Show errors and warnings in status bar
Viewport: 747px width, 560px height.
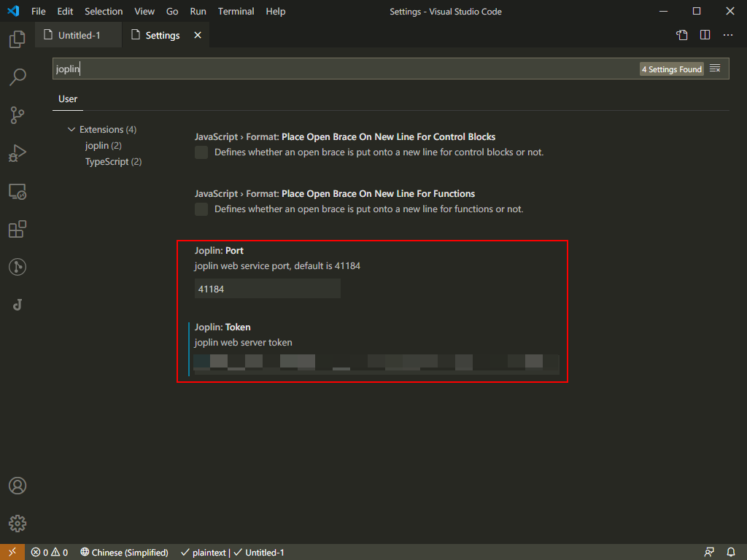(x=50, y=553)
